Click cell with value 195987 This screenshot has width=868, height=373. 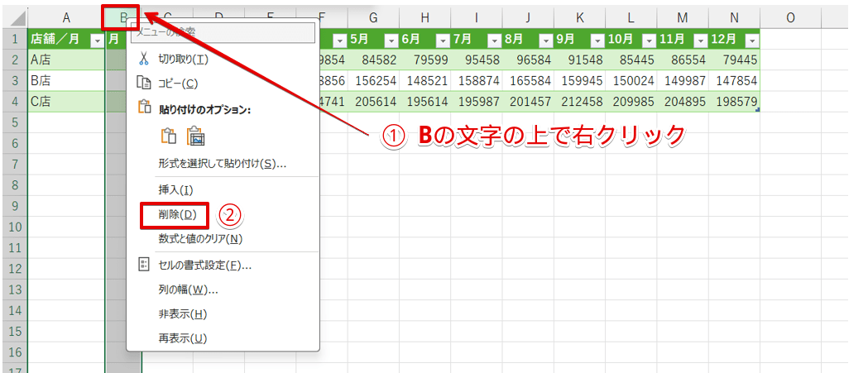[476, 102]
